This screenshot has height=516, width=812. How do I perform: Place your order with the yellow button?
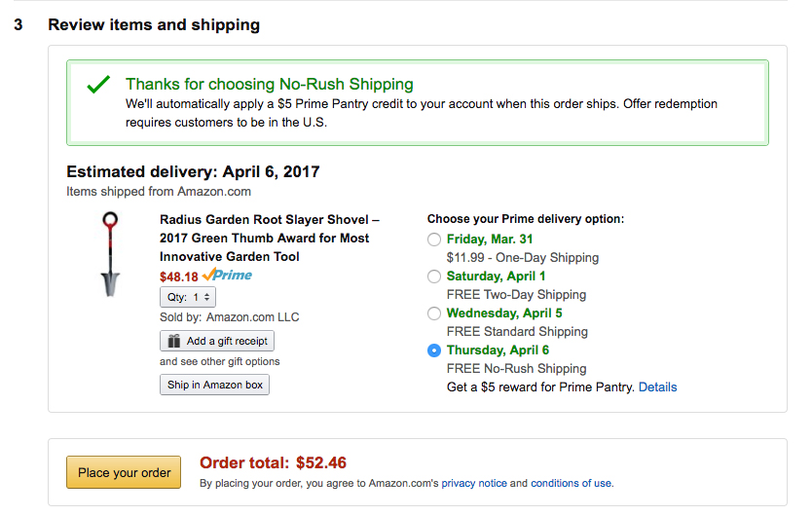[x=124, y=472]
